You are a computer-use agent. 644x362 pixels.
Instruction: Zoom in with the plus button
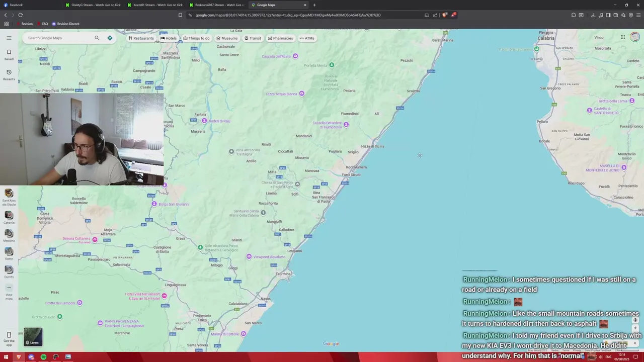click(x=635, y=328)
